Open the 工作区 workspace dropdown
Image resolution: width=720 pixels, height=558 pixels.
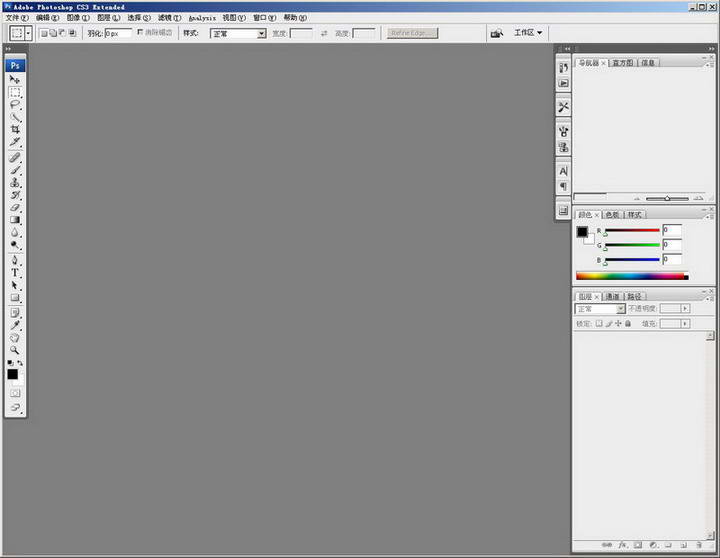pos(528,33)
